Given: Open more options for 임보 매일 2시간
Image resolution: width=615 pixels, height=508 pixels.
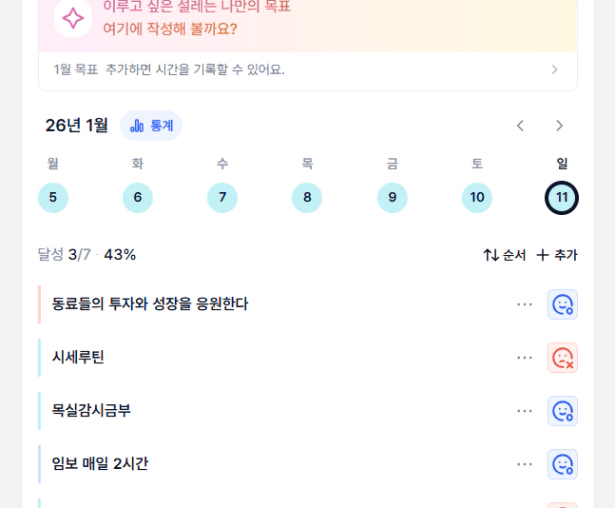Looking at the screenshot, I should pyautogui.click(x=525, y=464).
